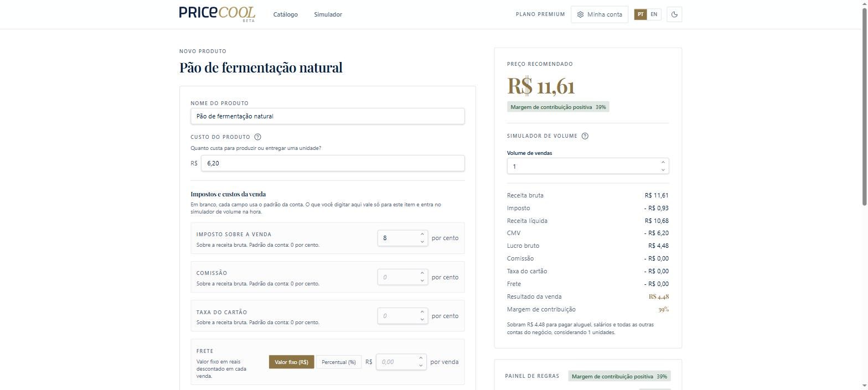The image size is (868, 390).
Task: Click the Margem de contribuição 39% value
Action: tap(663, 309)
